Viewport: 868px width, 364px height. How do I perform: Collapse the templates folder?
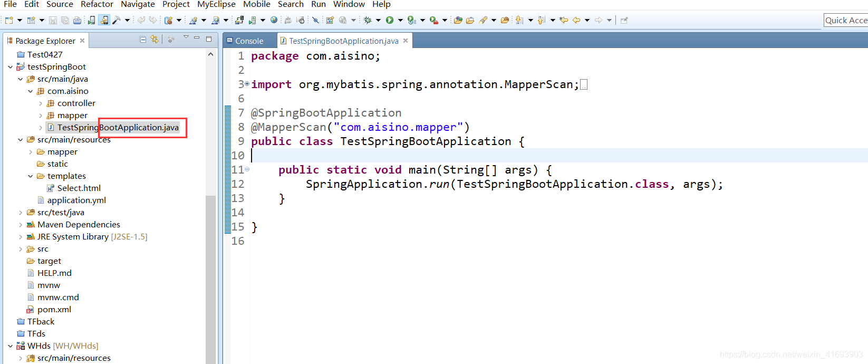pos(31,176)
